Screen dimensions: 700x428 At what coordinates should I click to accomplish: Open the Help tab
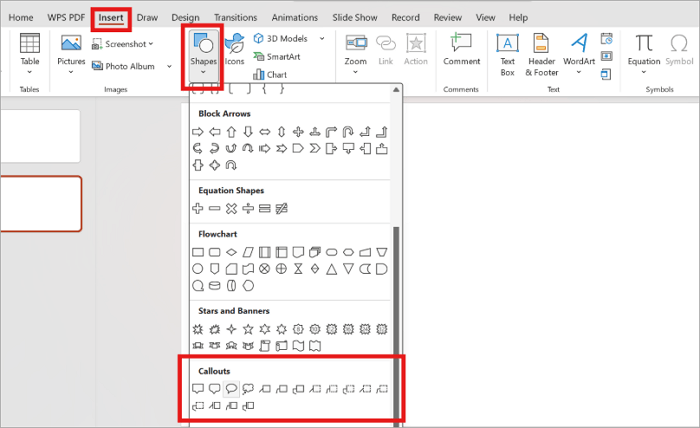click(x=518, y=17)
